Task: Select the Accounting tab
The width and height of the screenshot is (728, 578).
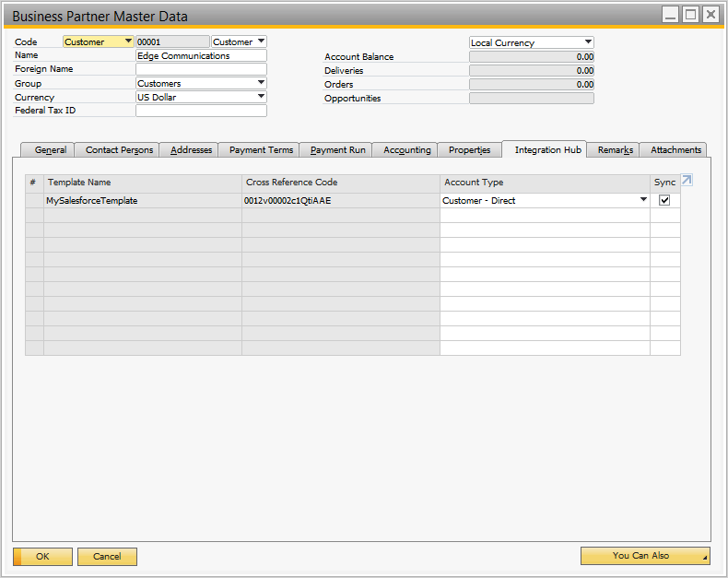Action: (406, 150)
